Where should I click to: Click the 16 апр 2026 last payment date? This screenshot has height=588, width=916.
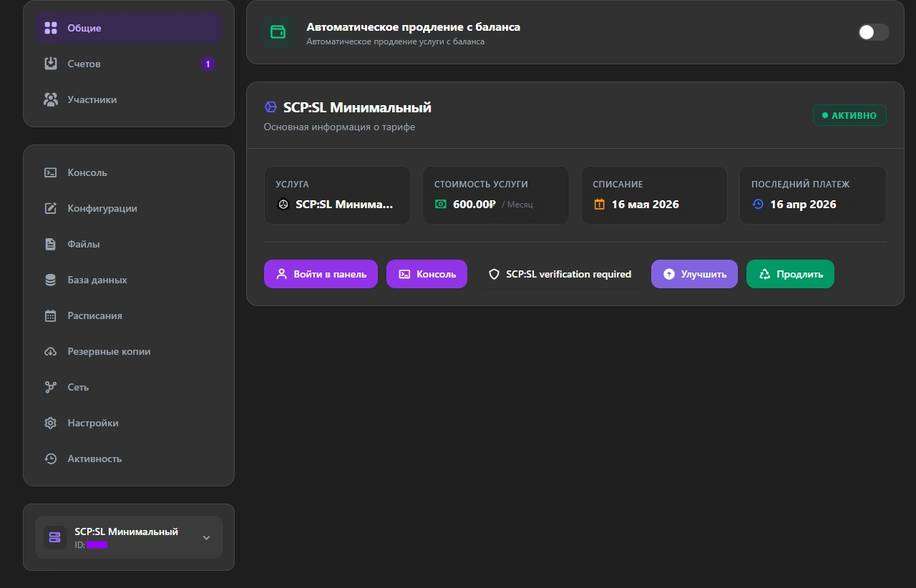point(803,204)
